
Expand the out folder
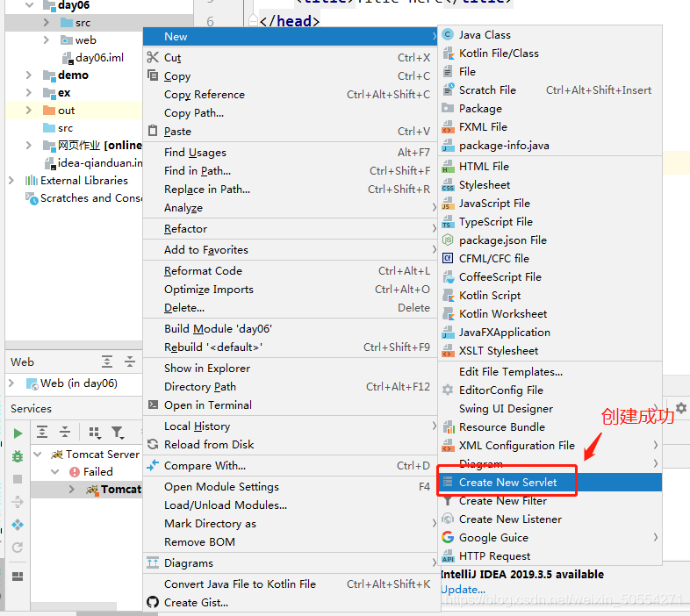[x=29, y=111]
